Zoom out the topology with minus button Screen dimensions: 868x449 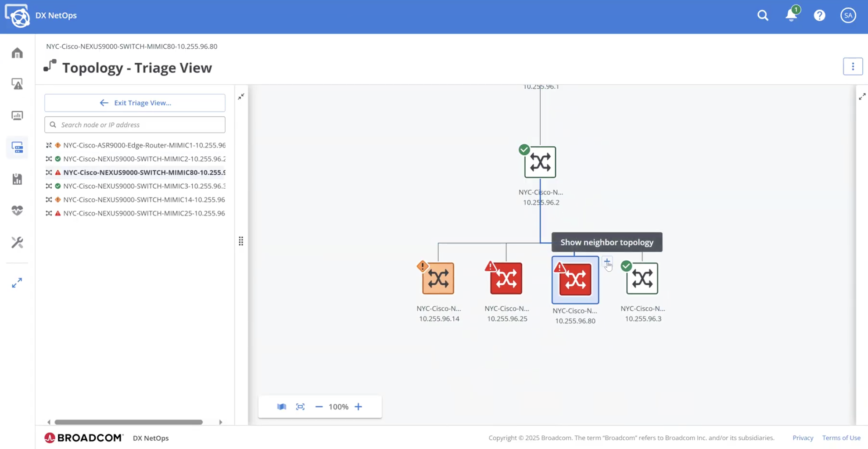pyautogui.click(x=319, y=407)
